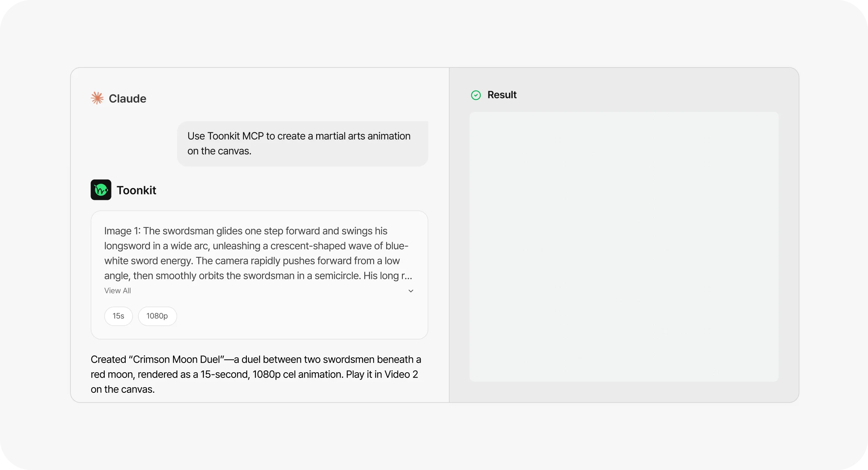Select the 15s duration chip
The image size is (868, 470).
[119, 316]
